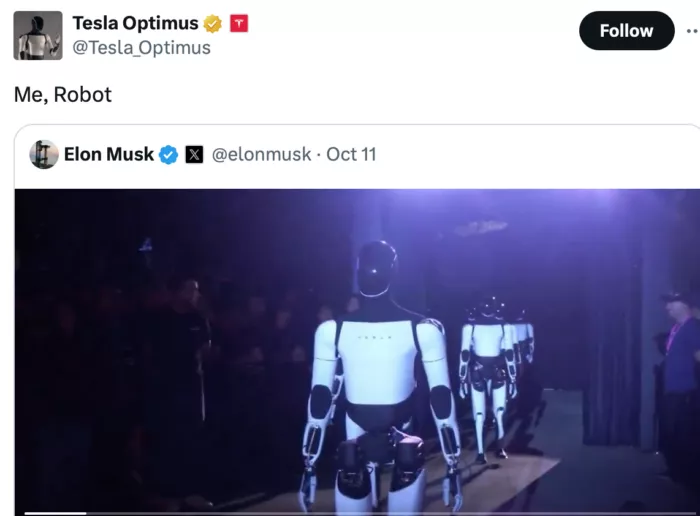Visit the @Tesla_Optimus handle
The width and height of the screenshot is (700, 516).
[142, 48]
